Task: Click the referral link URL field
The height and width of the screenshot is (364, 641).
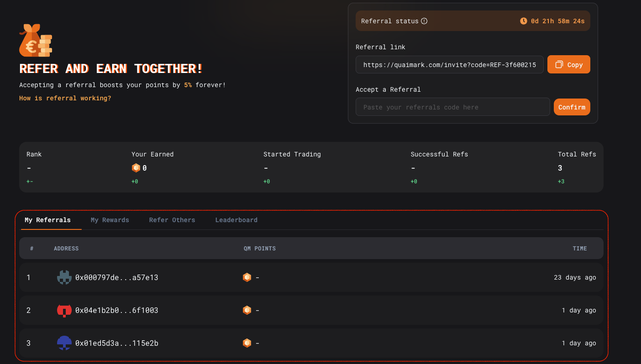Action: pos(449,65)
